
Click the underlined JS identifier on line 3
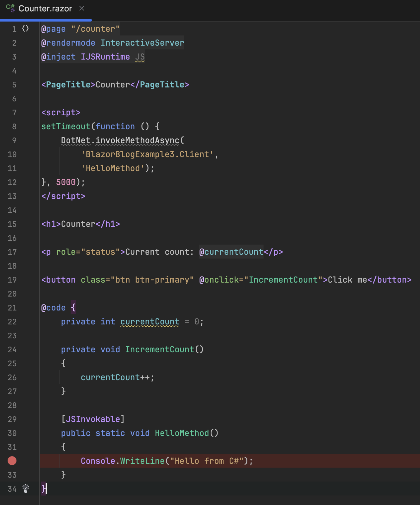140,57
